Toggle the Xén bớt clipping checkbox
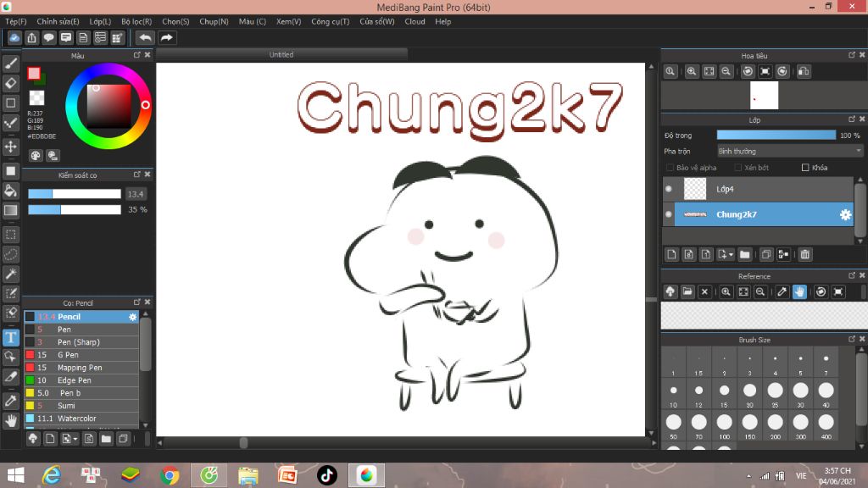The height and width of the screenshot is (488, 868). point(738,168)
